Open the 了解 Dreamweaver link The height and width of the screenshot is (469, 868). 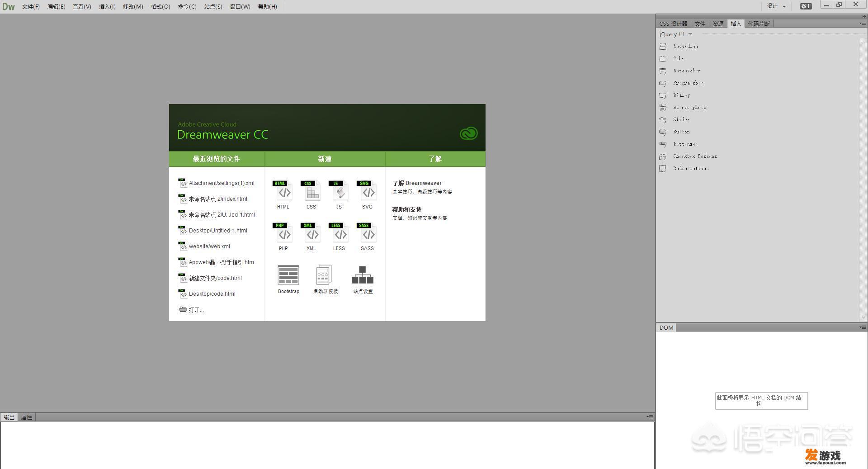tap(417, 183)
